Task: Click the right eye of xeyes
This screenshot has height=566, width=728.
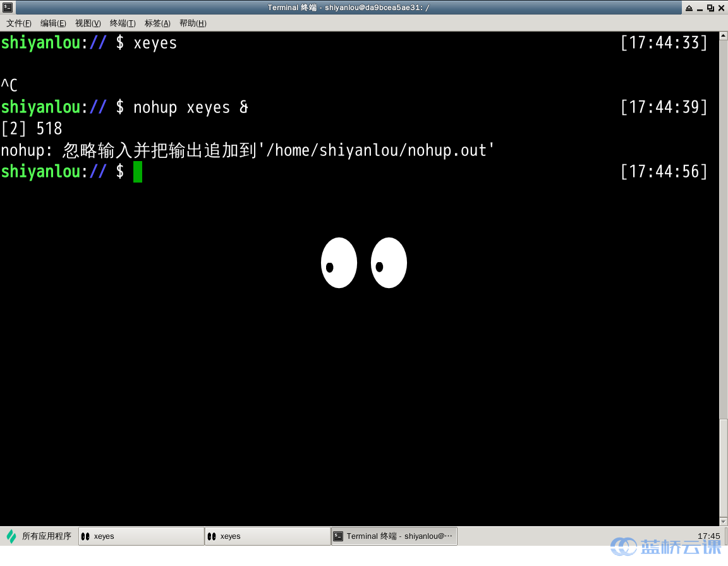Action: tap(389, 263)
